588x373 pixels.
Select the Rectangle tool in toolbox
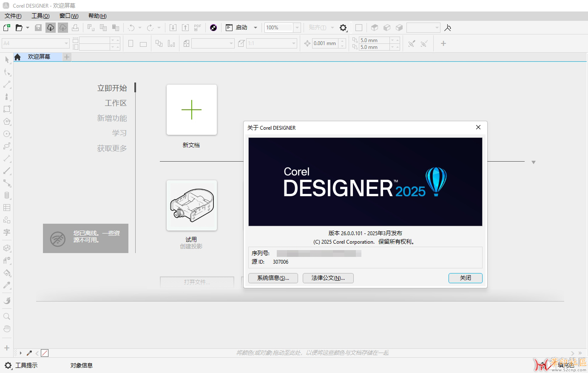(x=7, y=109)
